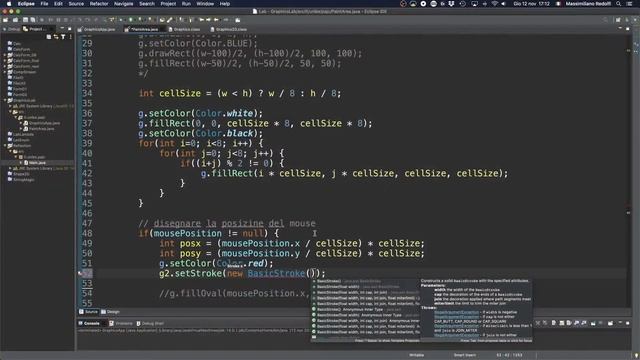Screen dimensions: 640x360
Task: Select Main.java in Project Explorer
Action: coord(37,162)
